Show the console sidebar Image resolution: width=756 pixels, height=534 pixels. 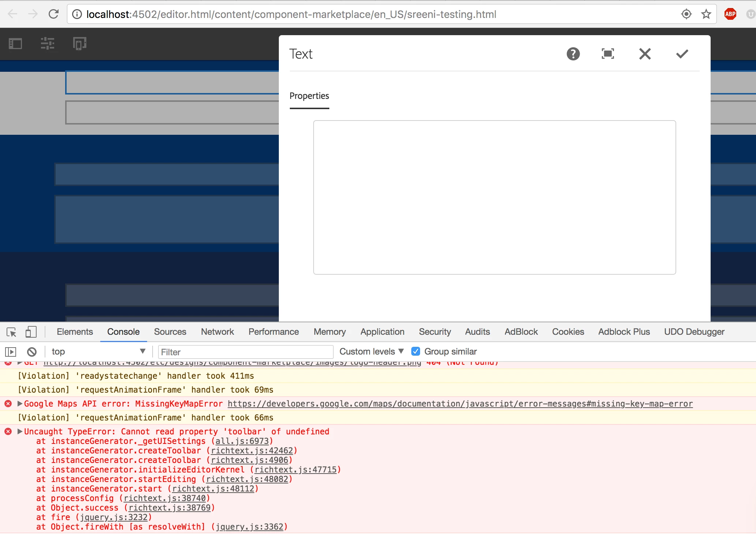point(11,352)
